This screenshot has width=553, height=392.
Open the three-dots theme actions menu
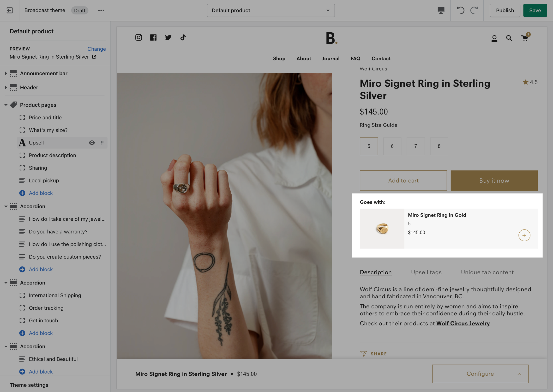coord(101,10)
